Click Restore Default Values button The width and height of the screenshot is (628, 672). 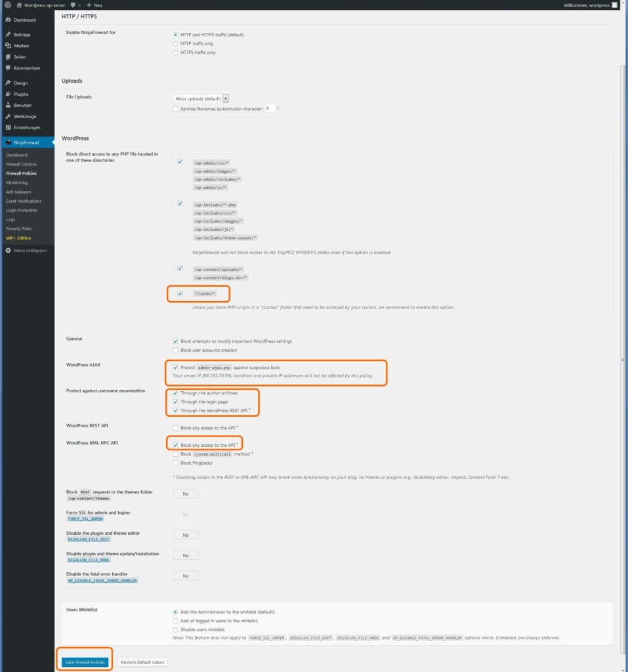click(x=143, y=662)
